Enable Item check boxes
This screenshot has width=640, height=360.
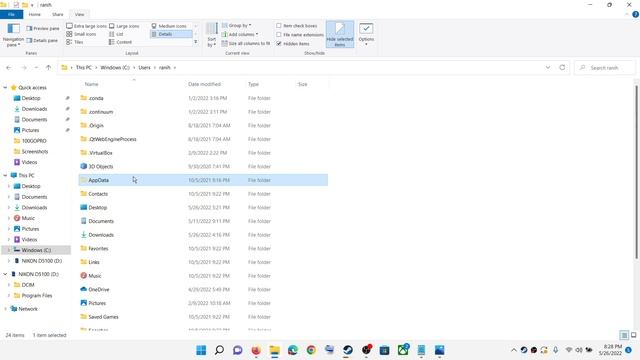click(x=296, y=26)
